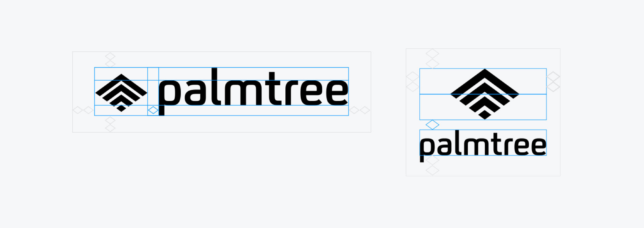Select the small bottom diamond of the stacked emblem
Viewport: 644px width, 228px height.
(x=485, y=115)
